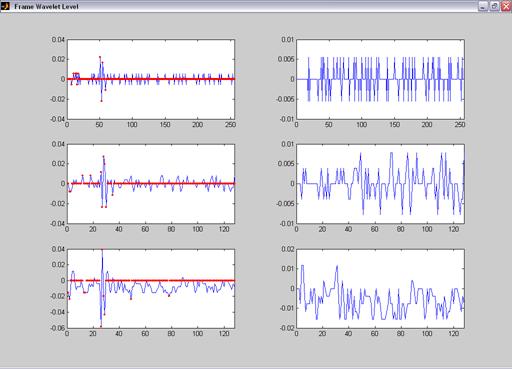The height and width of the screenshot is (369, 512).
Task: Select the bottom-left plot reaching -0.06
Action: coord(151,288)
